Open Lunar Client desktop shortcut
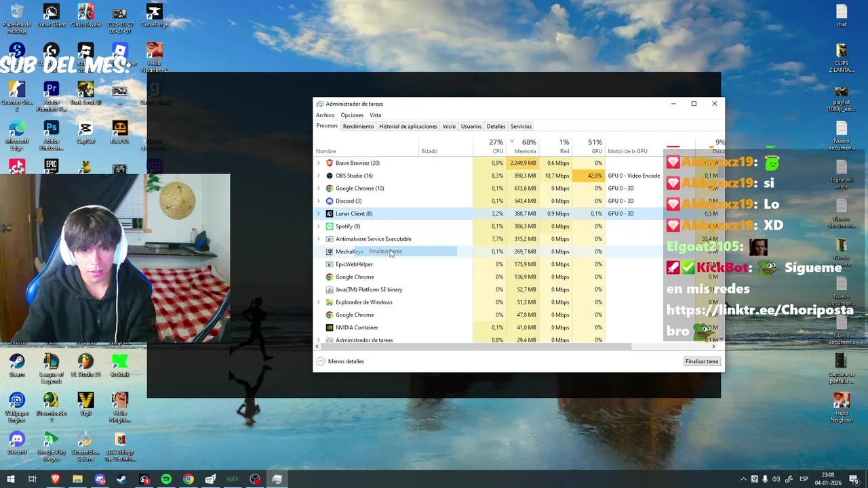This screenshot has height=488, width=868. pos(51,16)
